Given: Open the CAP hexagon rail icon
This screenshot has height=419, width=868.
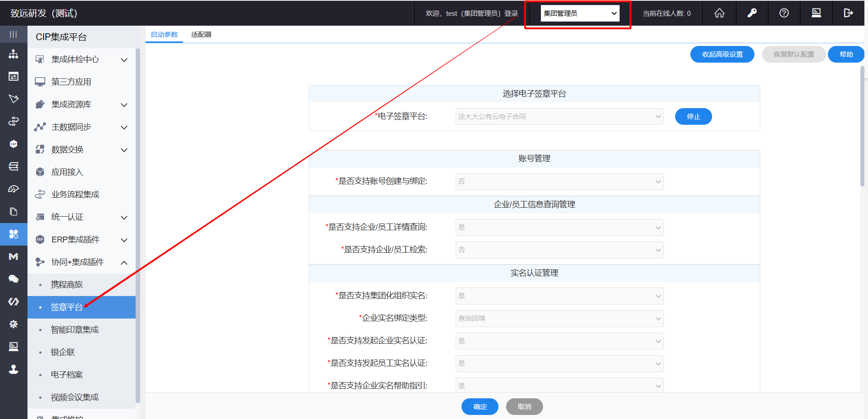Looking at the screenshot, I should coord(14,144).
